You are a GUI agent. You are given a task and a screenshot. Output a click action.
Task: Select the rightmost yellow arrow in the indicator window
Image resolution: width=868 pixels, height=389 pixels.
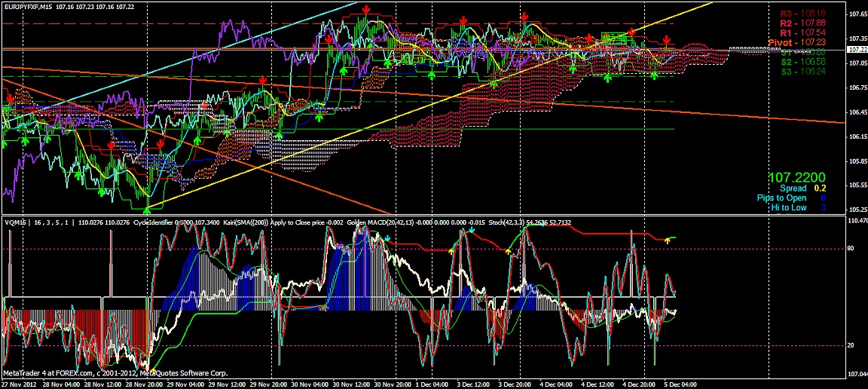pyautogui.click(x=668, y=240)
